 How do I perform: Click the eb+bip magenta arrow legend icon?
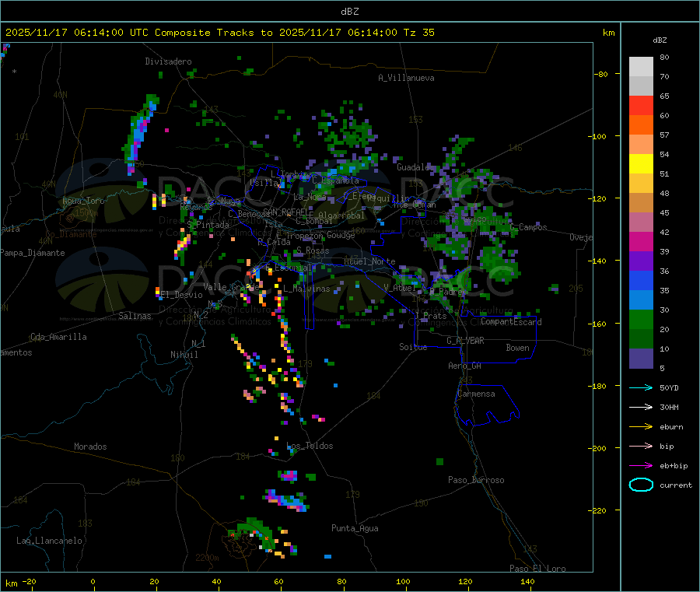[641, 466]
